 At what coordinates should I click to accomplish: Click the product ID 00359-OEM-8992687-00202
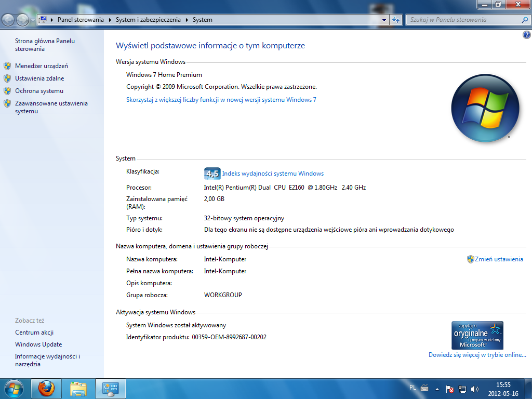[x=229, y=337]
